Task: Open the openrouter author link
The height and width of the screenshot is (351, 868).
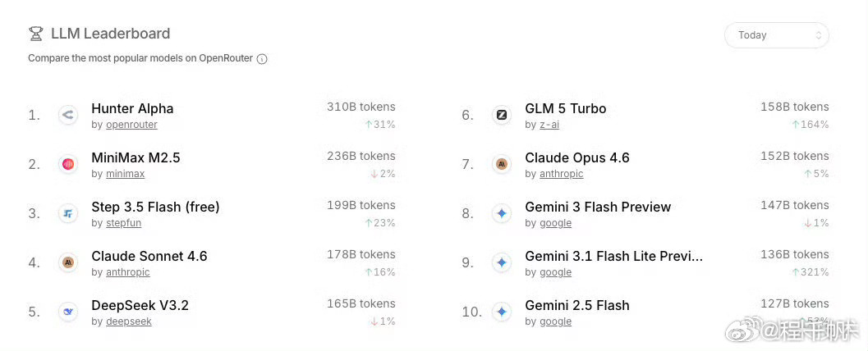Action: click(131, 125)
